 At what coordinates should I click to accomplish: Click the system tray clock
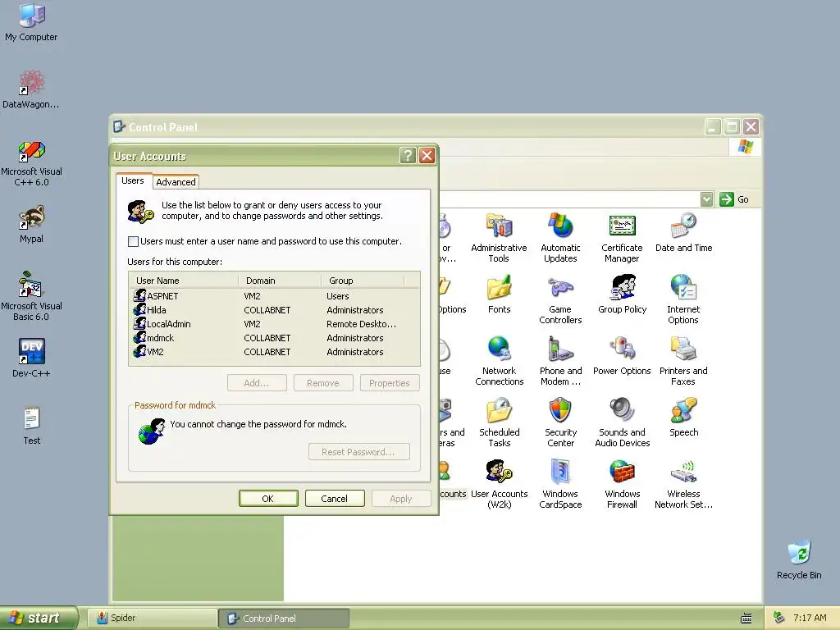(x=810, y=619)
